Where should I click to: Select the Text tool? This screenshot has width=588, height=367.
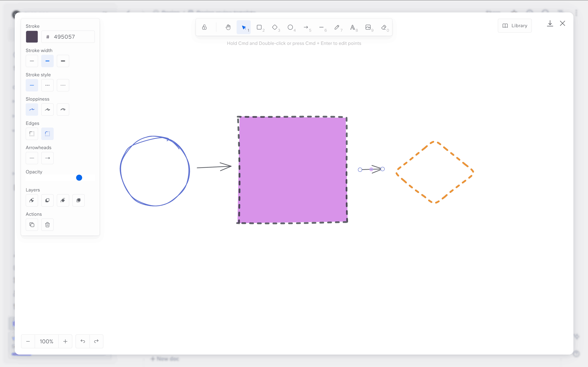(353, 27)
